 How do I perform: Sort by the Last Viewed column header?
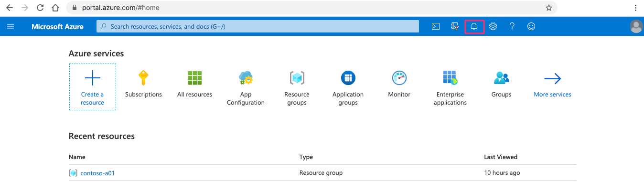pyautogui.click(x=501, y=157)
